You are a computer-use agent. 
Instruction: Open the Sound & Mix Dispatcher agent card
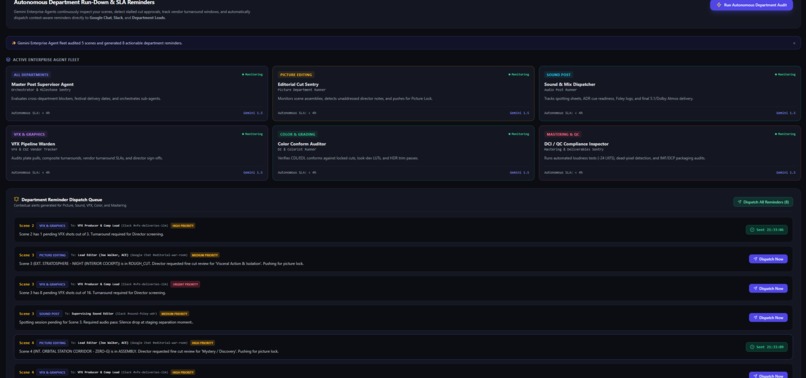(x=670, y=93)
